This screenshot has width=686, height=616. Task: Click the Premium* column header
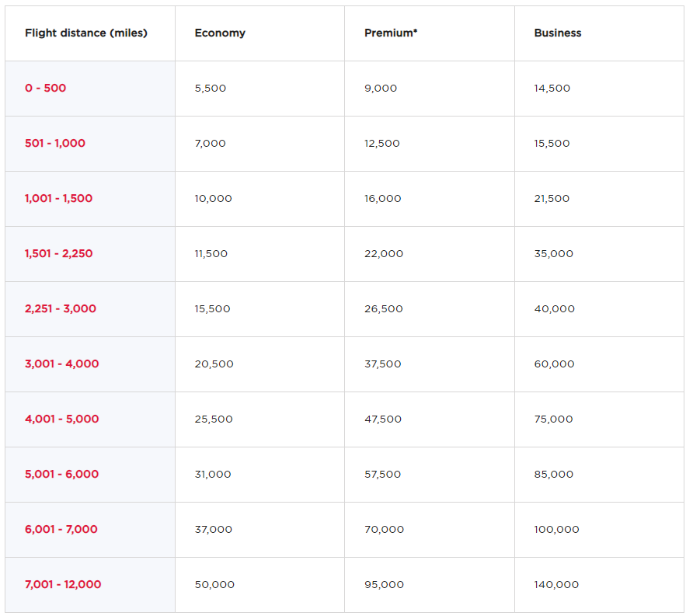(x=391, y=33)
